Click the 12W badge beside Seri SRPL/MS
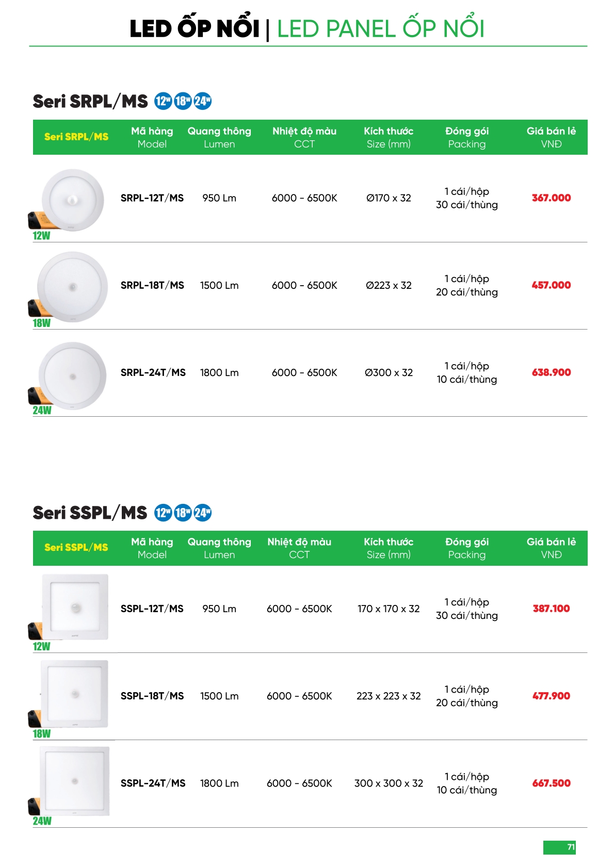614x868 pixels. point(163,101)
